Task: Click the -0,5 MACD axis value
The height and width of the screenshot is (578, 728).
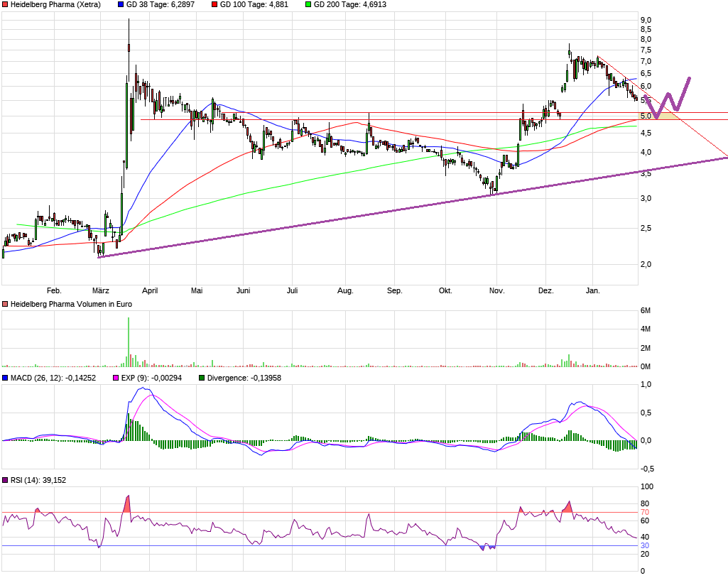Action: coord(647,469)
